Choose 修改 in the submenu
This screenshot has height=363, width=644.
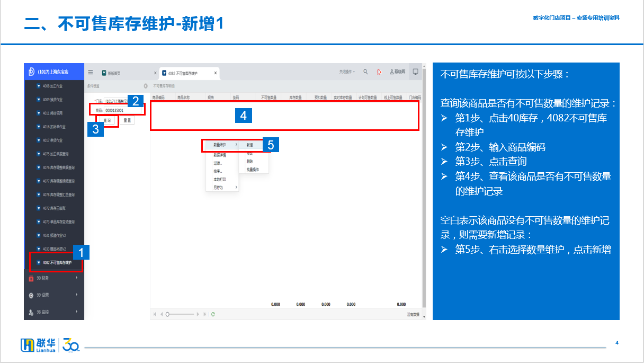point(249,153)
